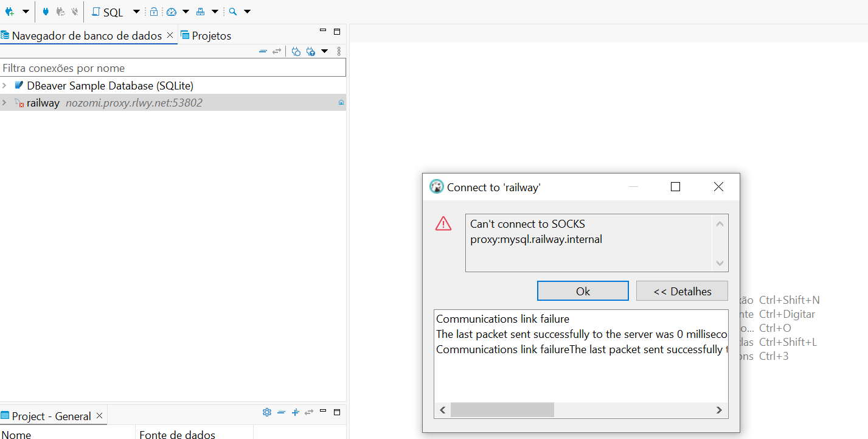Screen dimensions: 868x439
Task: Close the Project - General tab
Action: point(100,416)
